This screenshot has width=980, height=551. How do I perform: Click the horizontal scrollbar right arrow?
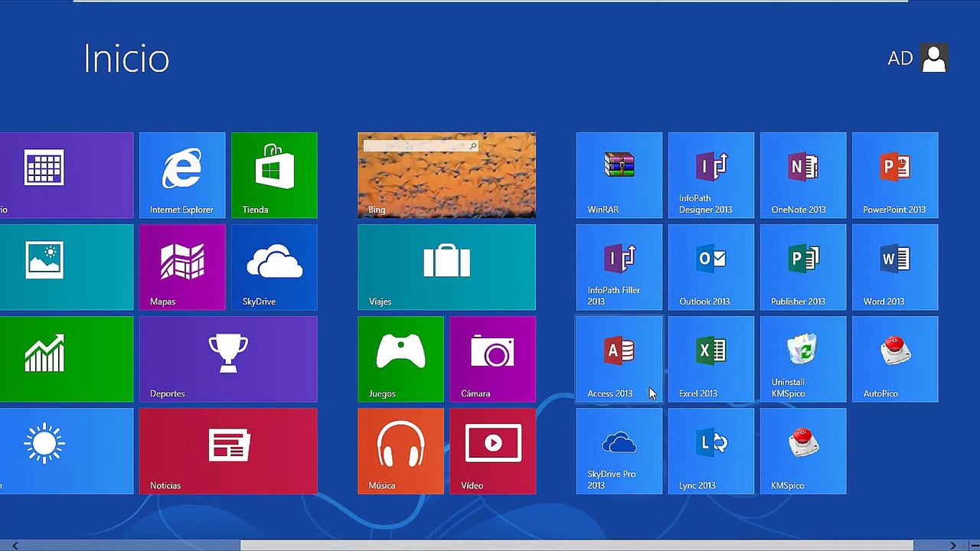[952, 546]
